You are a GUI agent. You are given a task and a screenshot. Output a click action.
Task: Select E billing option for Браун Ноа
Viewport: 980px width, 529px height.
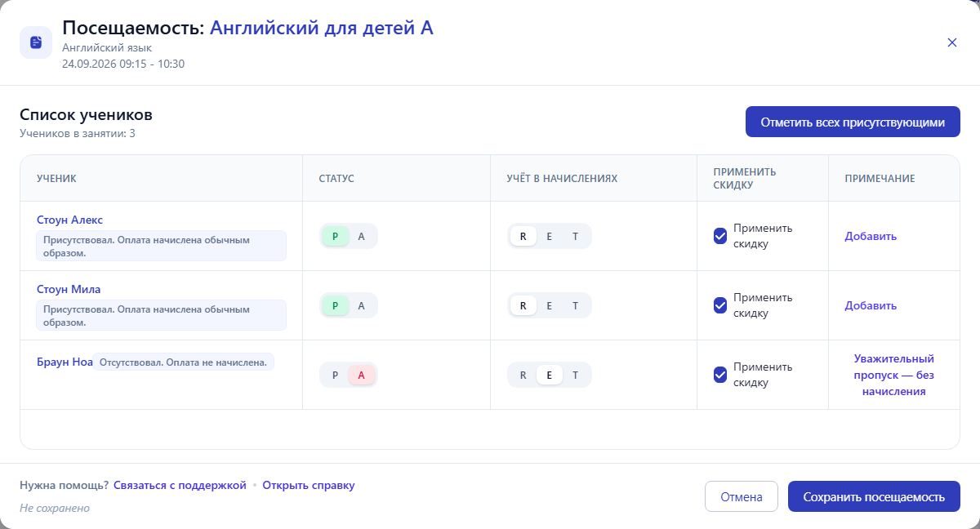549,375
